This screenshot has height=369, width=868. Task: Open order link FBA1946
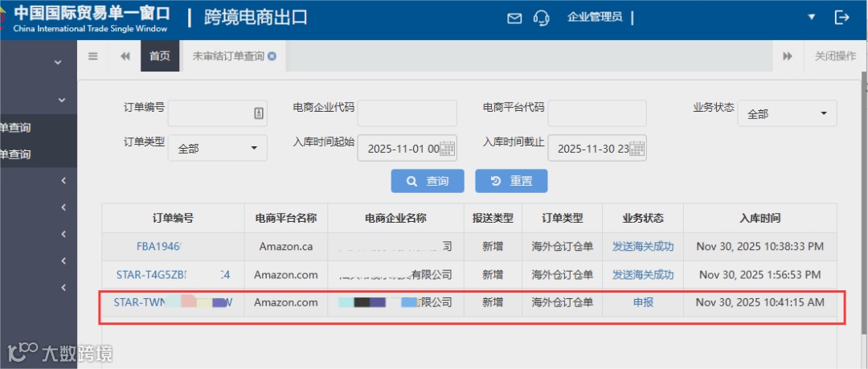click(159, 247)
